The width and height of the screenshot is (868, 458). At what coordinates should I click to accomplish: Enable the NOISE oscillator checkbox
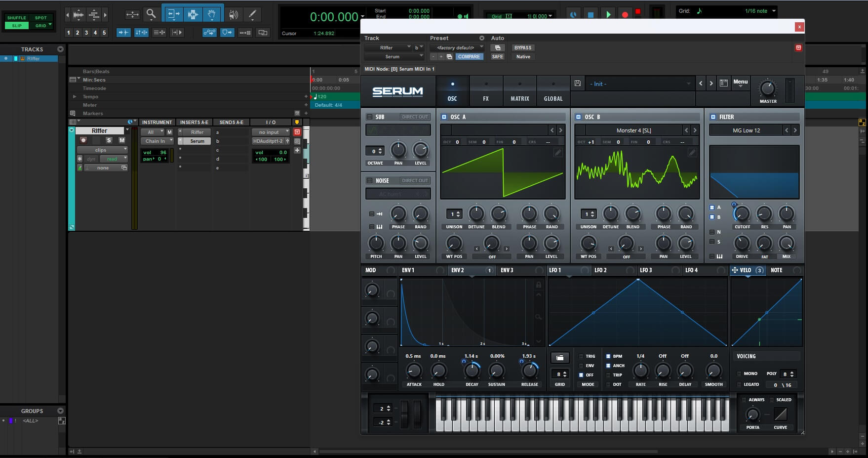point(369,181)
